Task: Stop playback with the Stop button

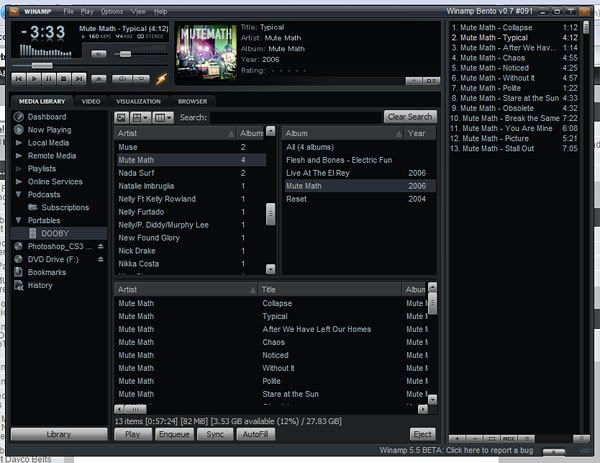Action: click(x=64, y=79)
